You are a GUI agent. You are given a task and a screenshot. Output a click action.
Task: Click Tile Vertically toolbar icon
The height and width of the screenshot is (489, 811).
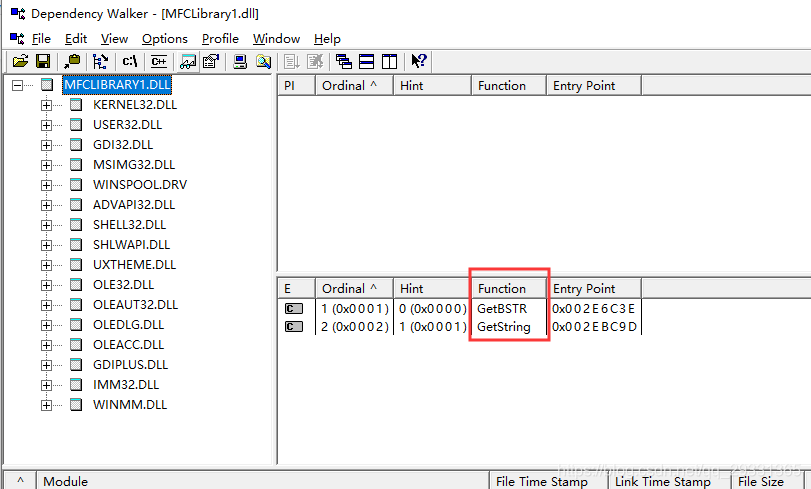click(389, 62)
